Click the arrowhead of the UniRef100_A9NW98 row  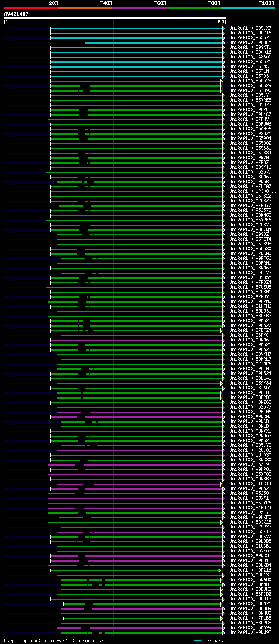coord(224,633)
